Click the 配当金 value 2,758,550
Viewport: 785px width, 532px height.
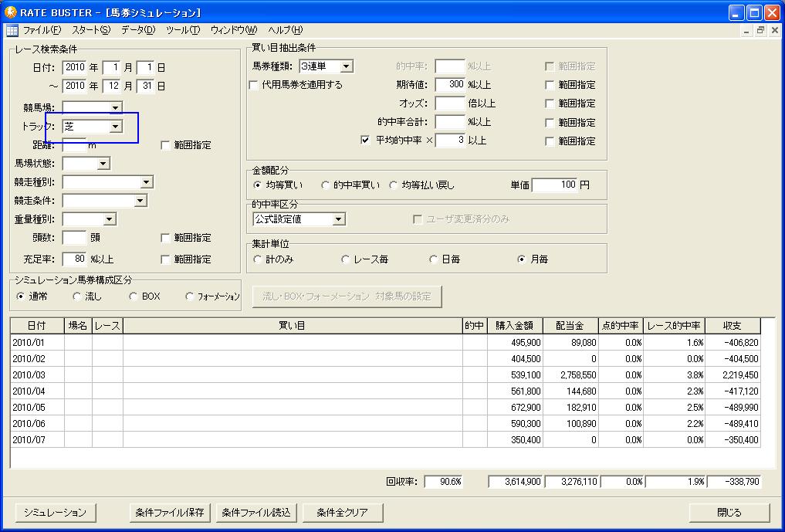point(570,375)
